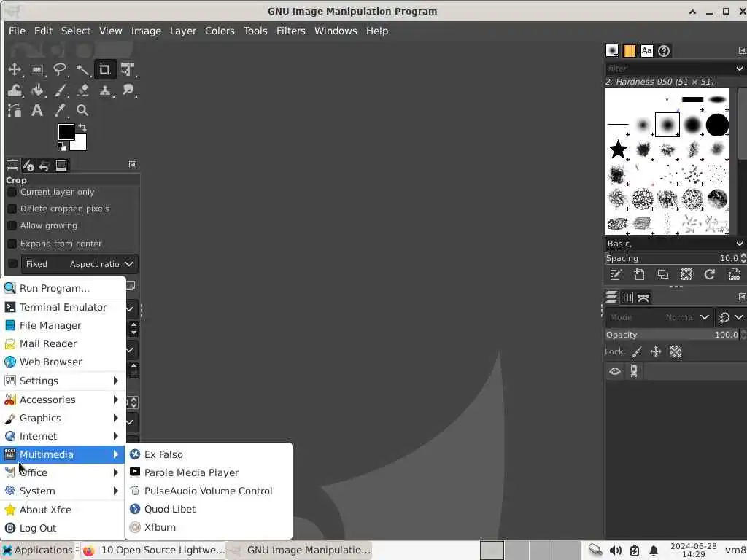
Task: Adjust the layer Opacity slider
Action: 672,335
